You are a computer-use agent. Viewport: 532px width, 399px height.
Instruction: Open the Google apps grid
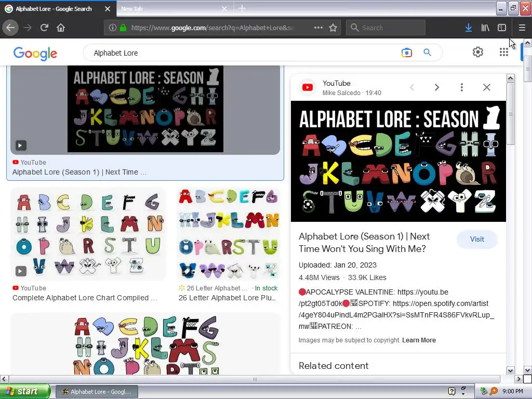click(x=504, y=52)
